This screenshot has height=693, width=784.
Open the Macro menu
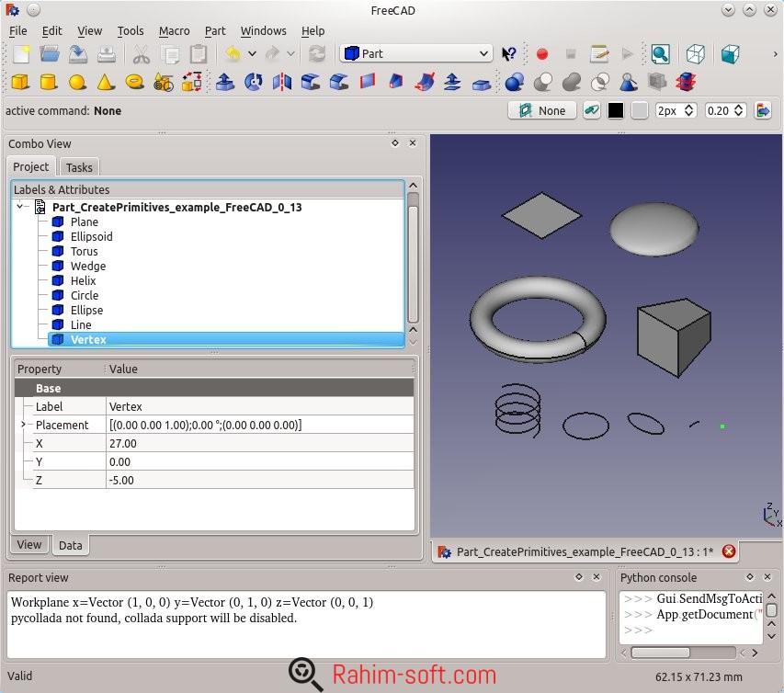click(x=174, y=30)
